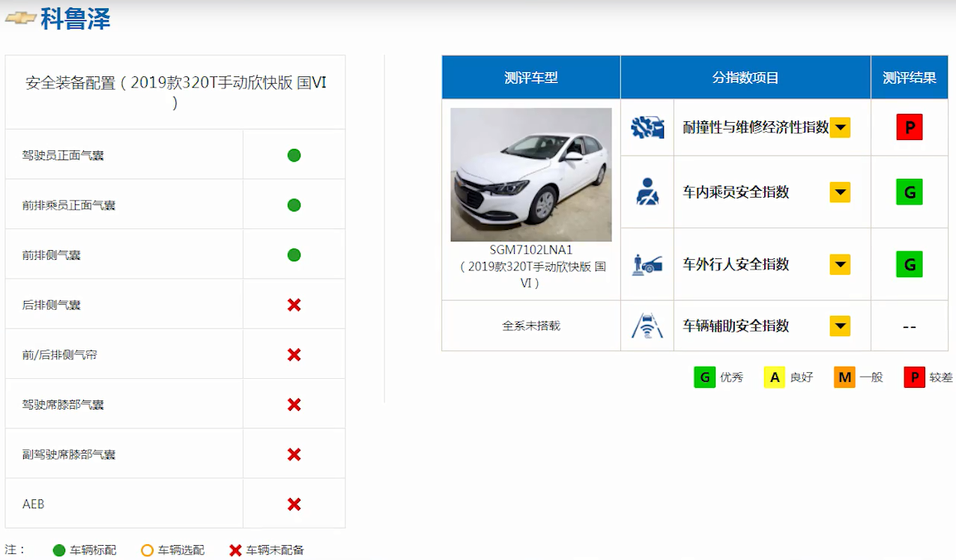The image size is (956, 560).
Task: Click the 车外行人安全 pedestrian icon
Action: point(647,264)
